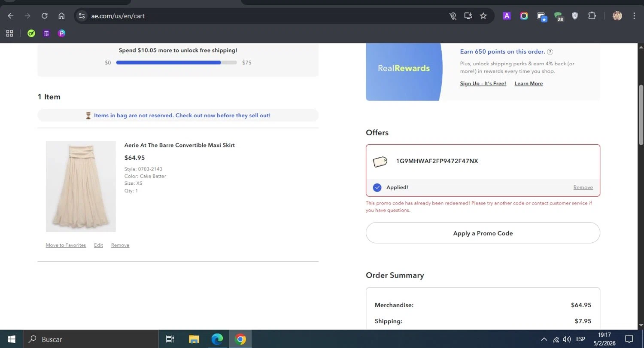Image resolution: width=644 pixels, height=348 pixels.
Task: Open the shield extension icon
Action: (575, 16)
